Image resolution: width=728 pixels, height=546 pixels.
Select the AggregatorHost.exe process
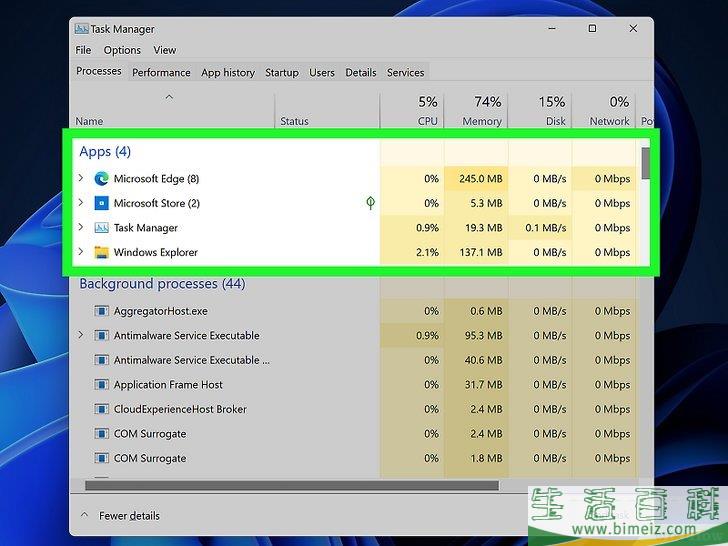pos(161,311)
